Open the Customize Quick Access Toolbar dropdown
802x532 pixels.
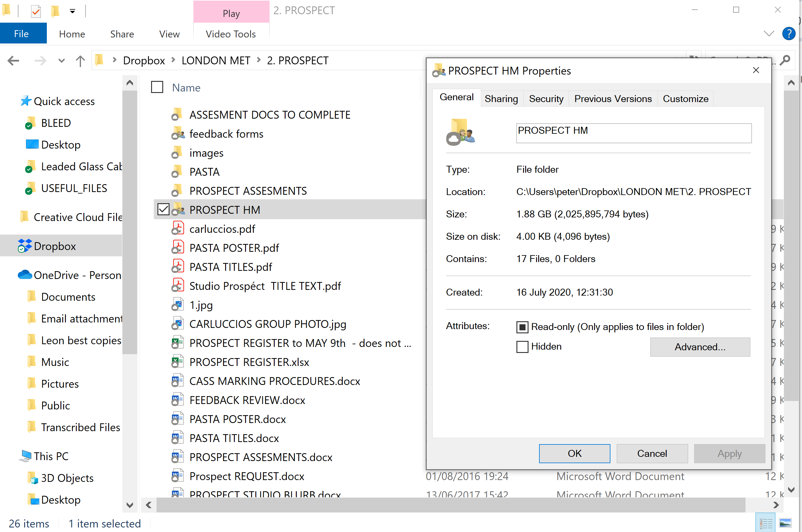point(72,11)
